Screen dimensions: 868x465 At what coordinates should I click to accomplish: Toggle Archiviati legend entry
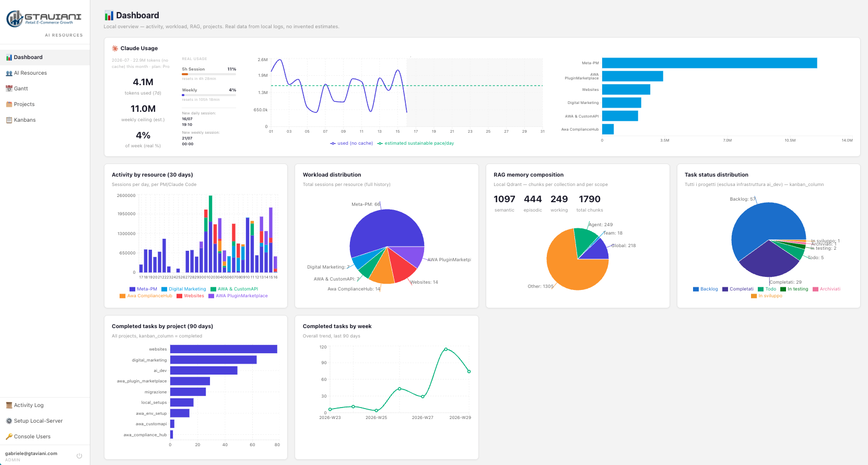tap(827, 289)
